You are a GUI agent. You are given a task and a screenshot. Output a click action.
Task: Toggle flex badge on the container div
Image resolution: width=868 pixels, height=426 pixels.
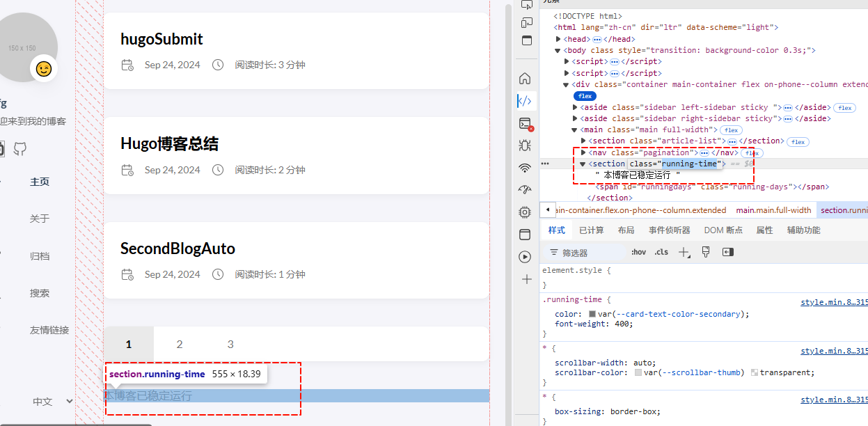coord(585,96)
